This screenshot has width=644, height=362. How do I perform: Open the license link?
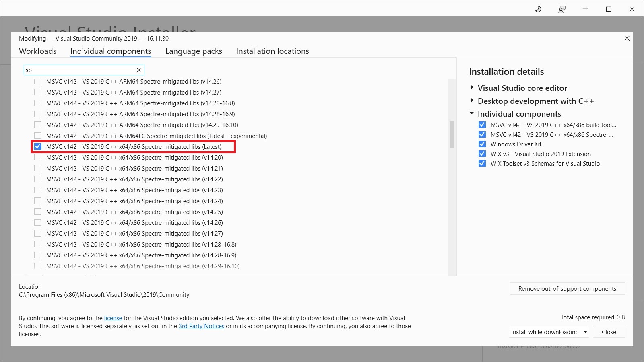pyautogui.click(x=113, y=318)
